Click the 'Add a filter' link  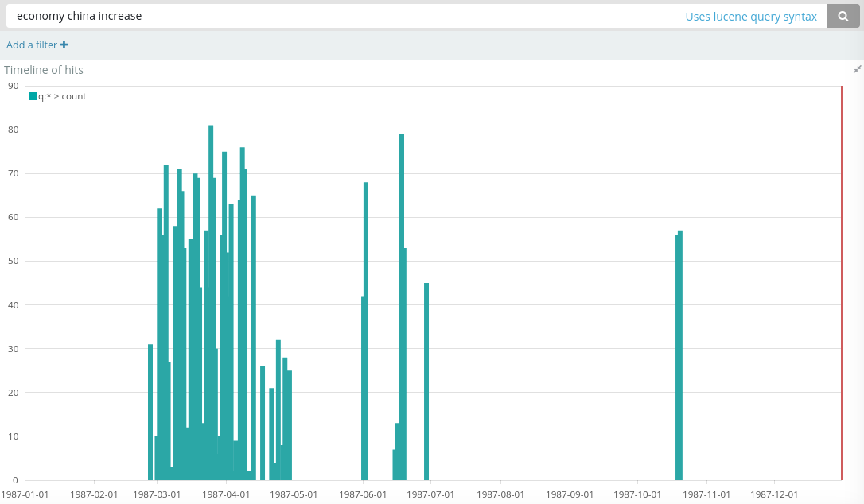tap(31, 45)
